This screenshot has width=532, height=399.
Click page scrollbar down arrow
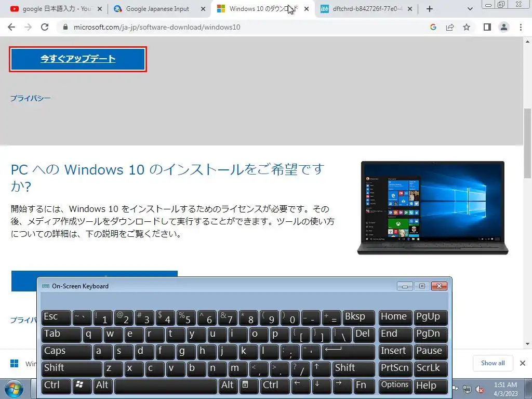point(528,344)
